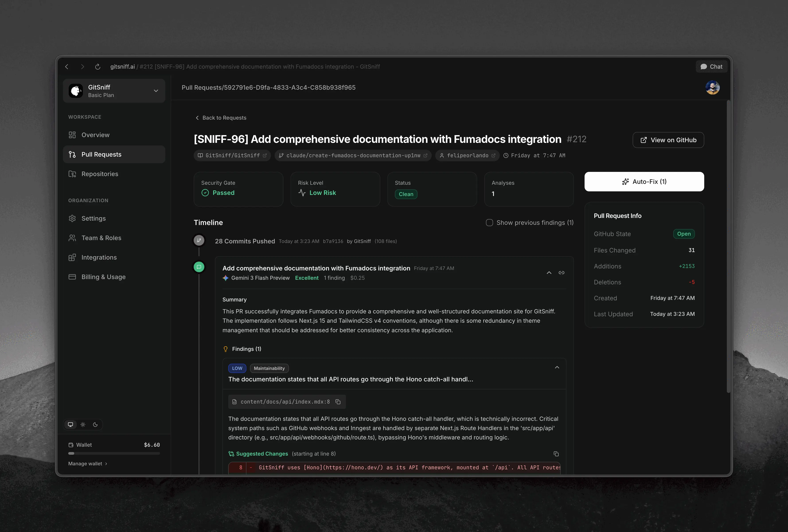Open the Settings menu item

[93, 218]
